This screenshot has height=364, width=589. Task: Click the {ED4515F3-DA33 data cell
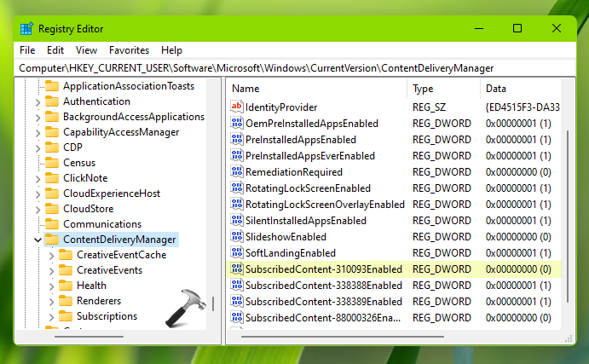523,107
